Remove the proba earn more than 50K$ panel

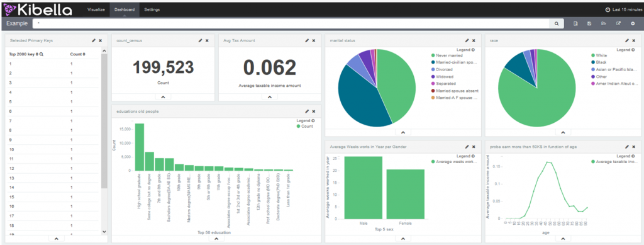click(634, 147)
